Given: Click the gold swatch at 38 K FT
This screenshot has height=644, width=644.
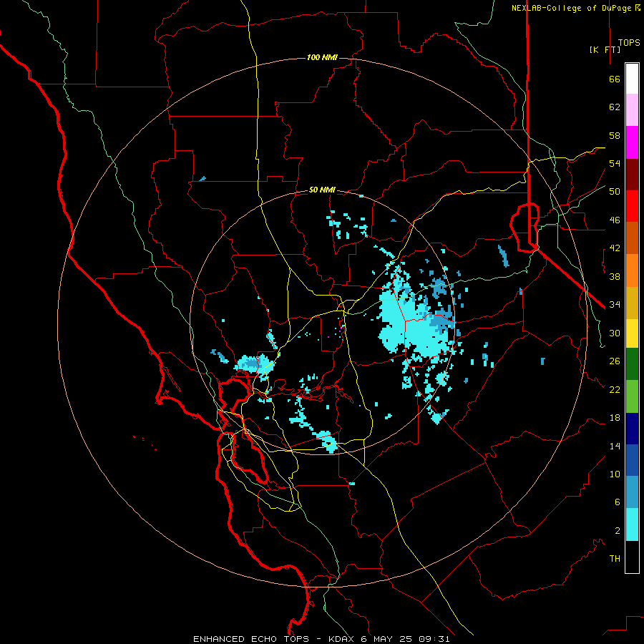Looking at the screenshot, I should [632, 303].
